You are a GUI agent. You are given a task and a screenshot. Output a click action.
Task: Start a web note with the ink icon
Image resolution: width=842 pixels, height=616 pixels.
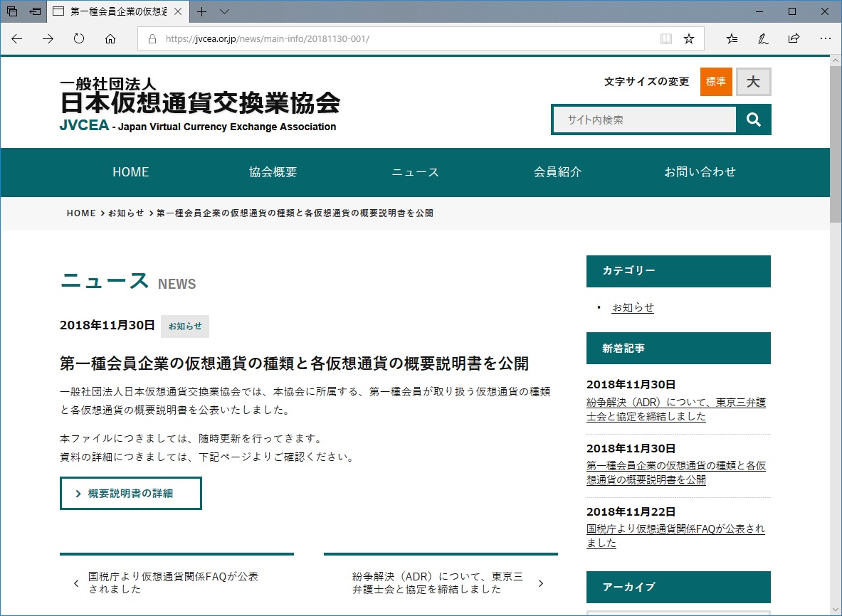tap(763, 38)
